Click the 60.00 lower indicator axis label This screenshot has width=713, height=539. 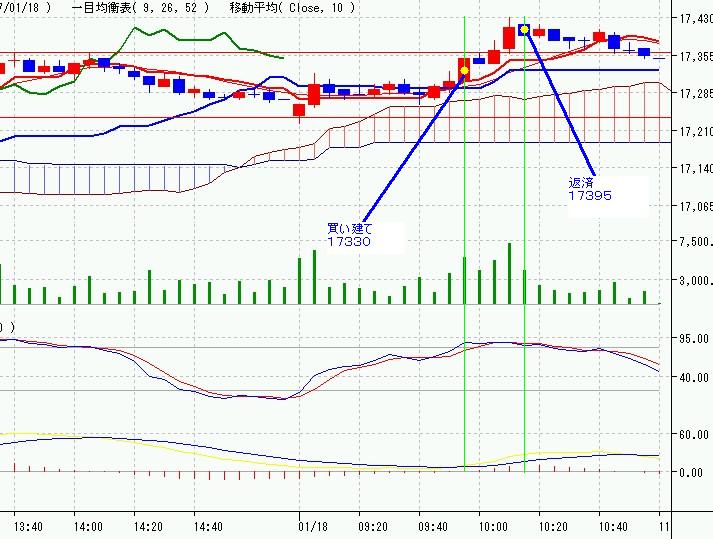pyautogui.click(x=693, y=435)
